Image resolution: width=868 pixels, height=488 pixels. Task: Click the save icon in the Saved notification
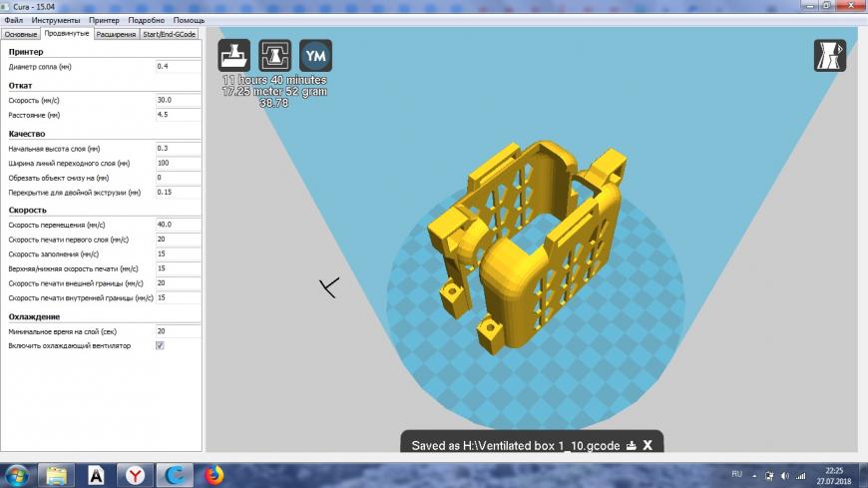pos(632,445)
